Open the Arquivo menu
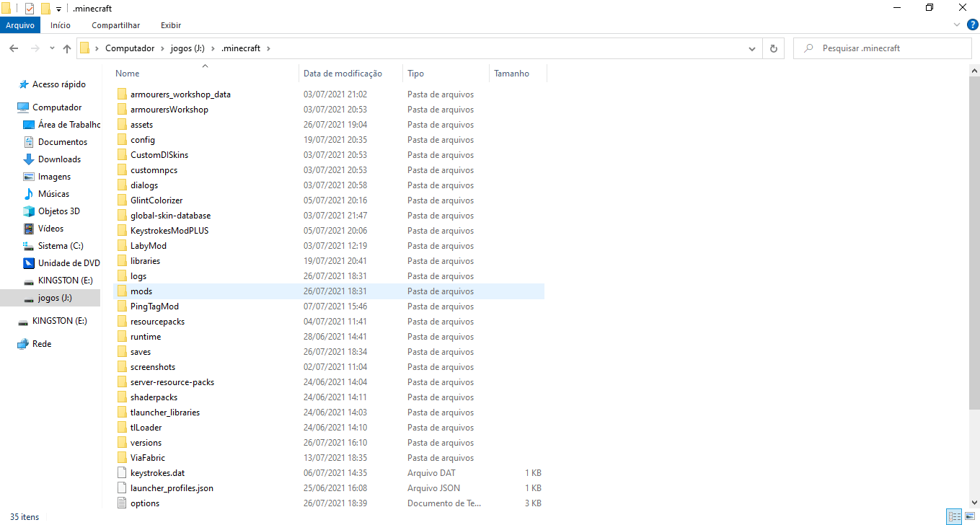 pyautogui.click(x=20, y=25)
